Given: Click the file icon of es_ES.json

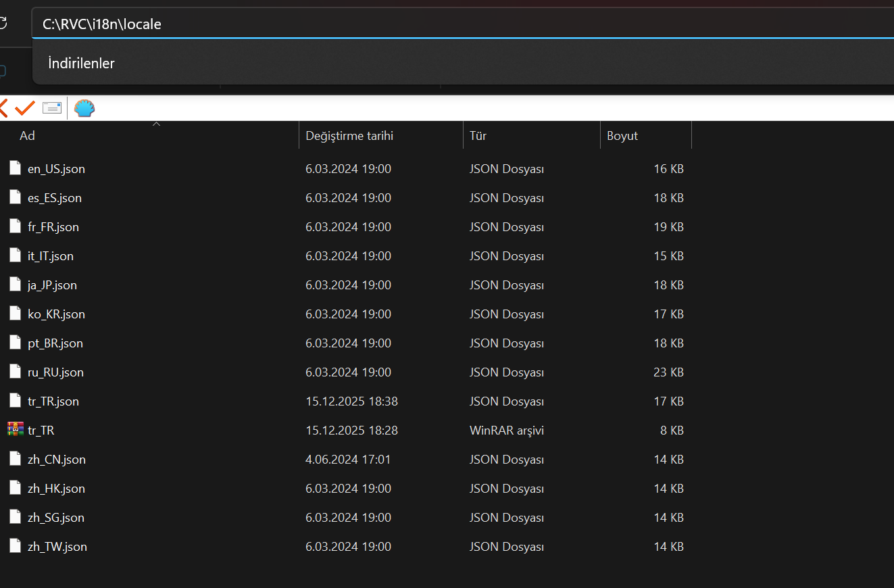Looking at the screenshot, I should tap(15, 197).
